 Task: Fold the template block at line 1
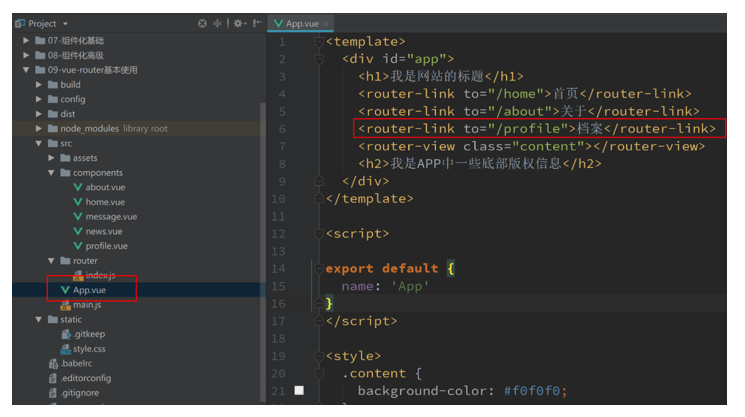[x=318, y=41]
